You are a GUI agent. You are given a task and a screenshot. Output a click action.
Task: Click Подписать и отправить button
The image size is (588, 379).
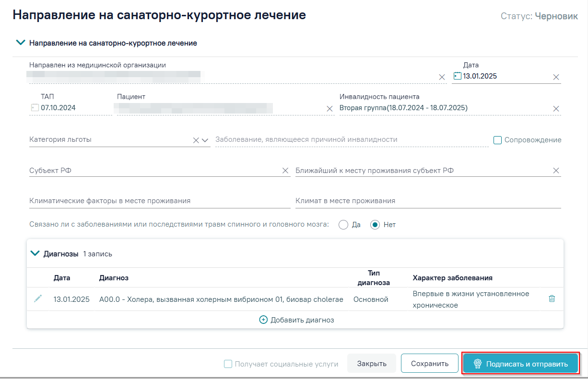[x=520, y=364]
